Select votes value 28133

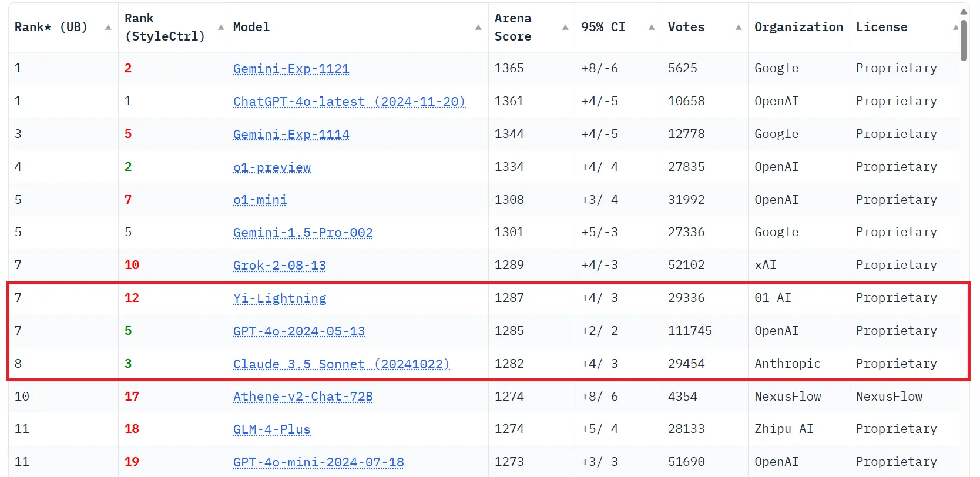point(686,429)
